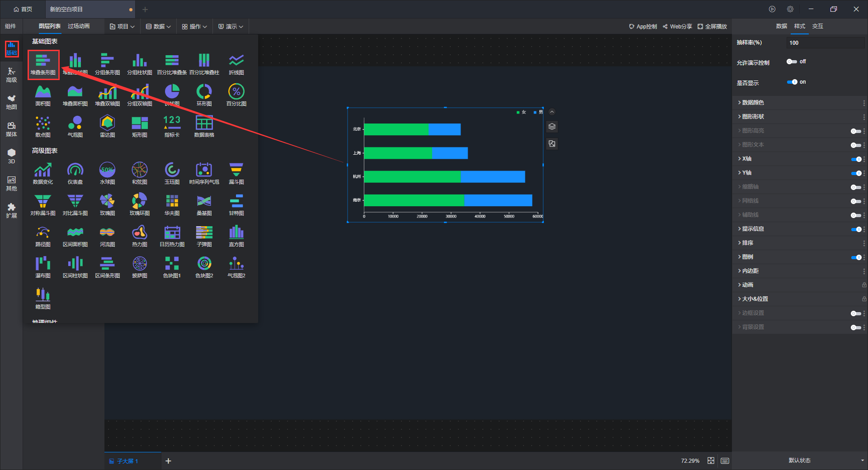Select the 雷达图 chart icon
This screenshot has height=470, width=868.
[x=107, y=127]
